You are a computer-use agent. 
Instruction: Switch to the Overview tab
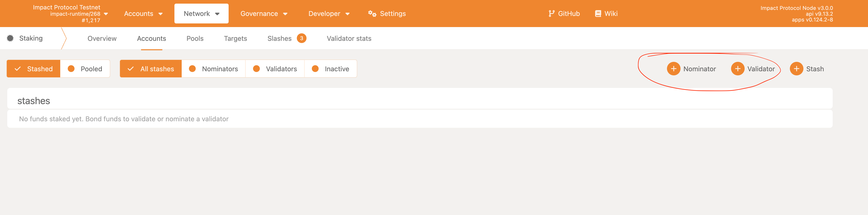coord(102,38)
